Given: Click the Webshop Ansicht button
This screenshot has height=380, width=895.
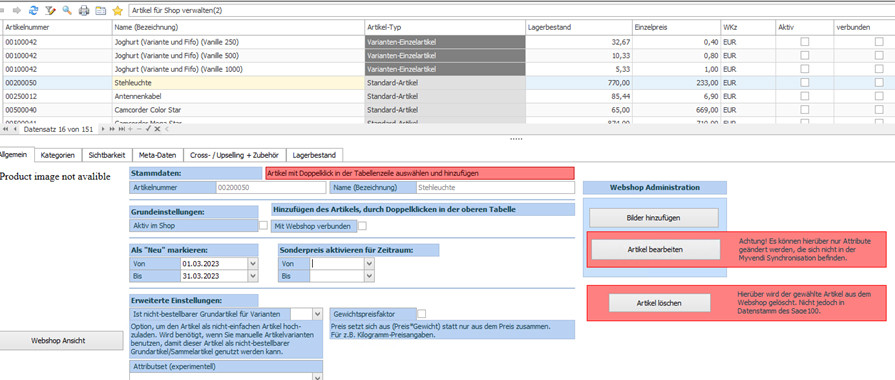Looking at the screenshot, I should 62,341.
